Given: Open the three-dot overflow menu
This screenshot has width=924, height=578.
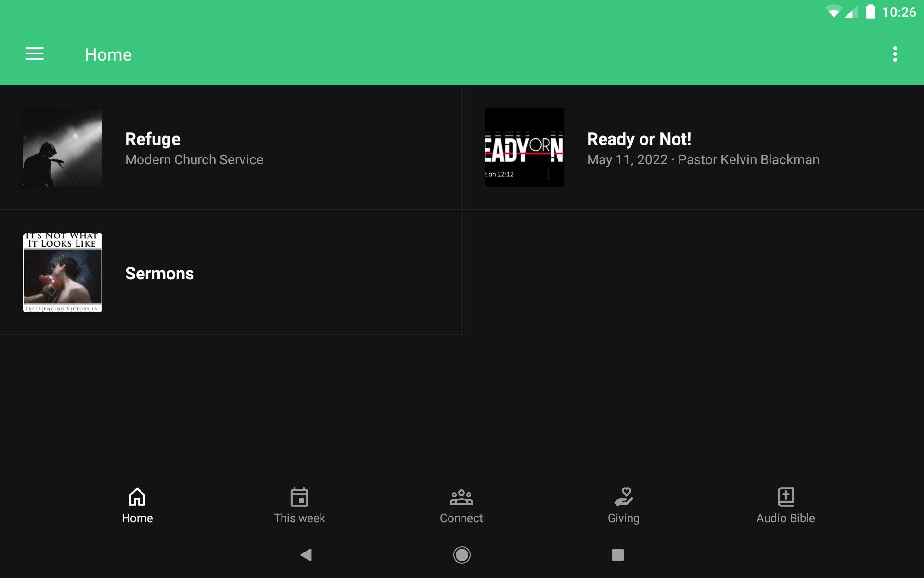Looking at the screenshot, I should click(895, 54).
